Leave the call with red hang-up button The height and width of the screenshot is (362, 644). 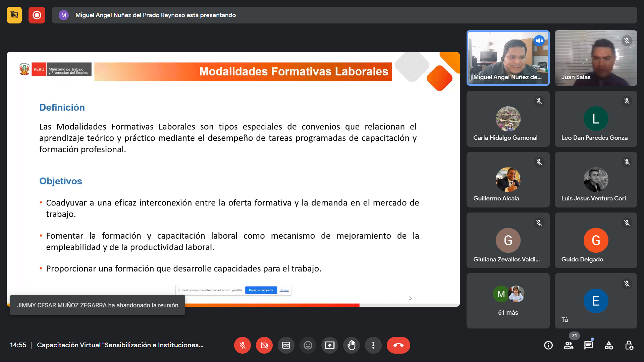[398, 345]
